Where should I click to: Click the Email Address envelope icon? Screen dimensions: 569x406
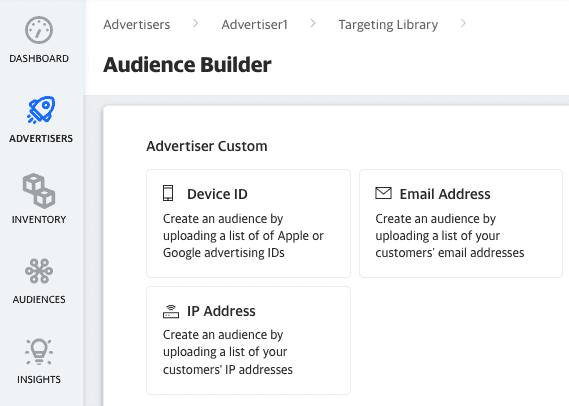383,193
